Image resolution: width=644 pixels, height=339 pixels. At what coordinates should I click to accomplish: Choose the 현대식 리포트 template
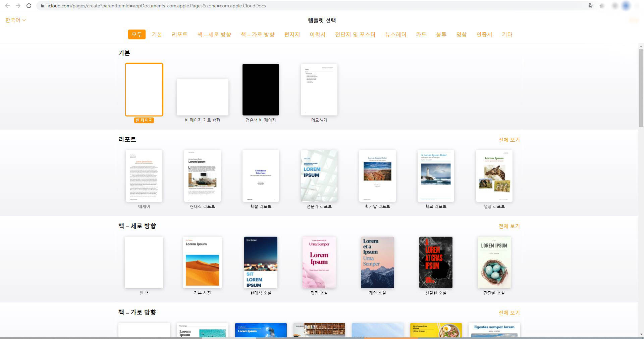[202, 176]
